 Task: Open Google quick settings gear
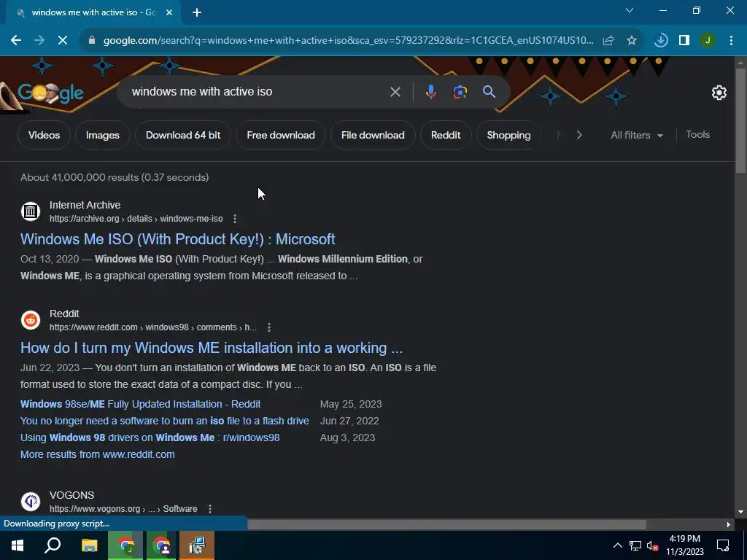[x=719, y=93]
